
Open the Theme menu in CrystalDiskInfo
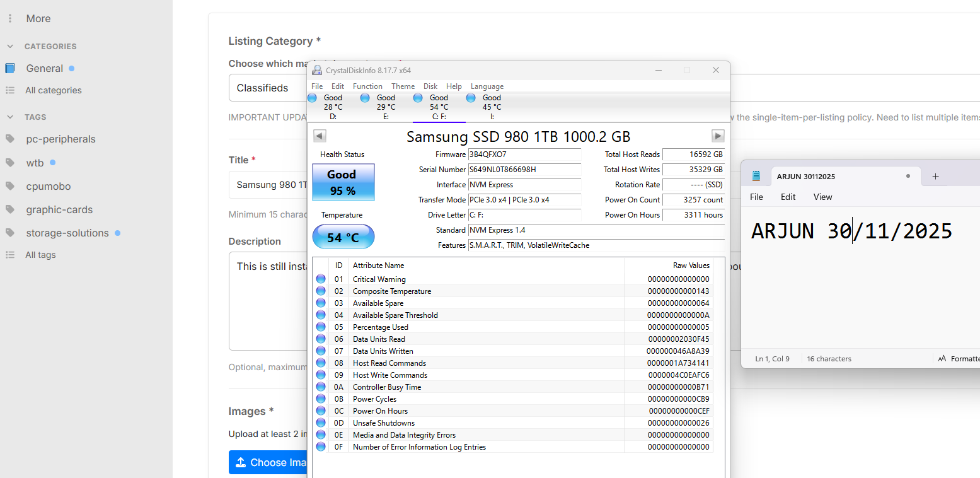[x=403, y=86]
